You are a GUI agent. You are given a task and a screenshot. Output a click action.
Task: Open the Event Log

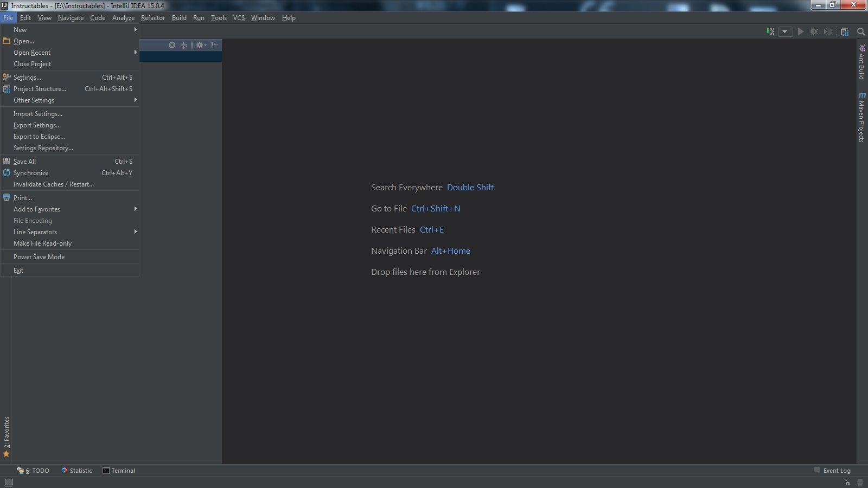pyautogui.click(x=836, y=471)
